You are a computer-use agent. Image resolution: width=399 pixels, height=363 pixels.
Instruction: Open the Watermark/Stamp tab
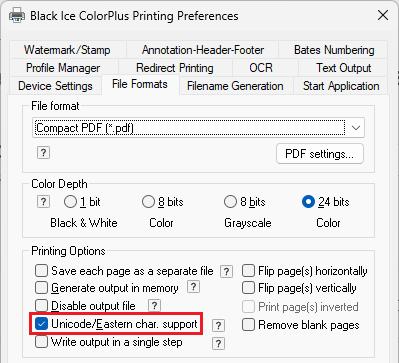[x=67, y=50]
